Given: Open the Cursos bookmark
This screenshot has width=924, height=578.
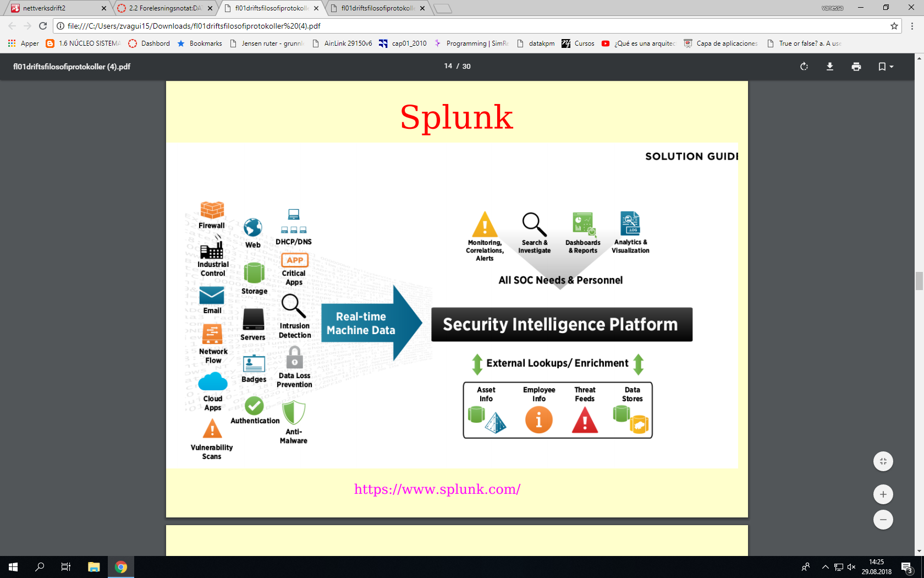Looking at the screenshot, I should pos(578,43).
